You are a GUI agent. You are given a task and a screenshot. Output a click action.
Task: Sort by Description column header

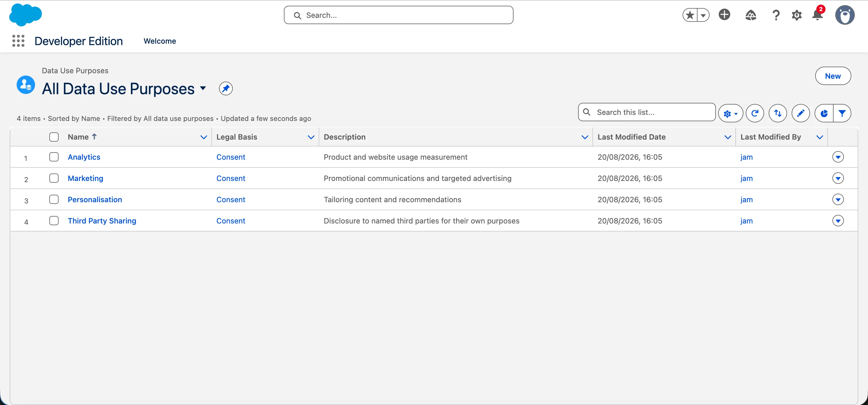click(x=344, y=137)
